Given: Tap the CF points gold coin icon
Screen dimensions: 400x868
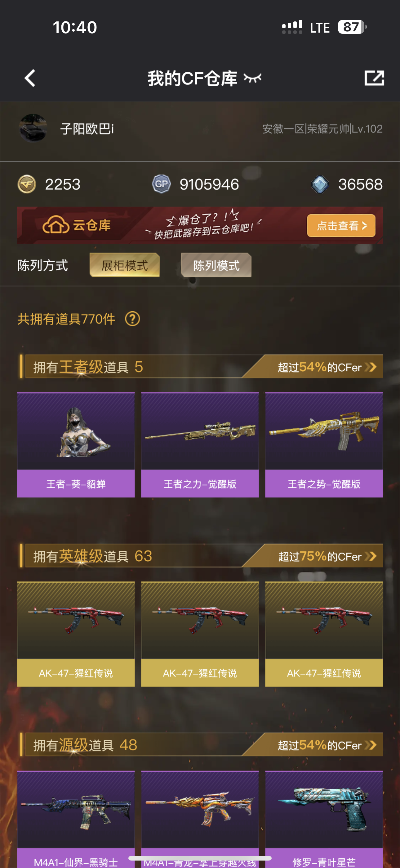Looking at the screenshot, I should tap(27, 184).
